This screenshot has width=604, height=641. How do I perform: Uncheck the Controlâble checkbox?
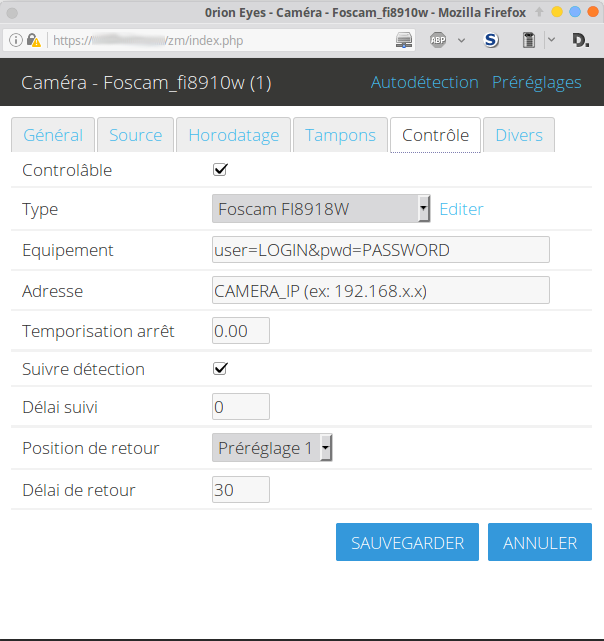tap(220, 169)
